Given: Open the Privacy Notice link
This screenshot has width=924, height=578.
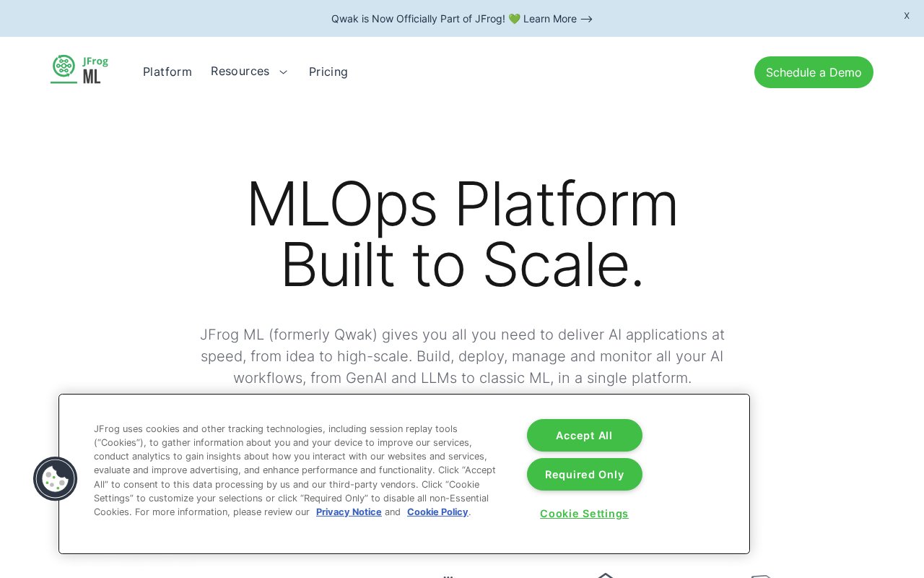Looking at the screenshot, I should [x=349, y=512].
